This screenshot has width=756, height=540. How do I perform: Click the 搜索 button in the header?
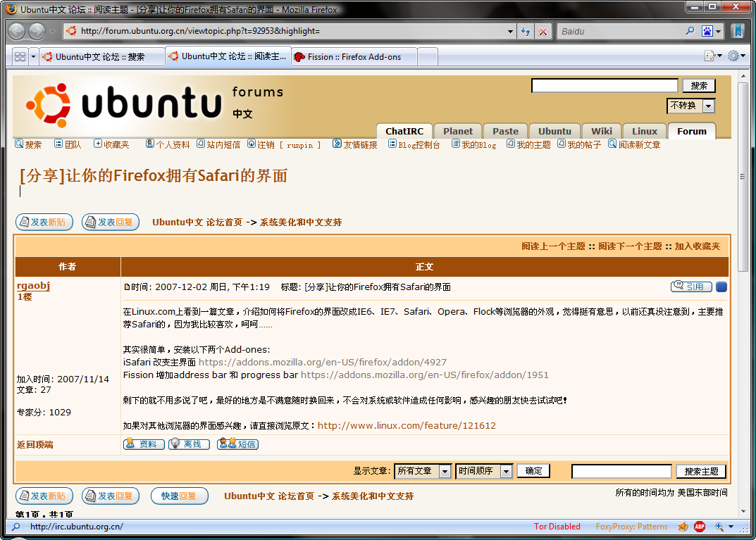(699, 86)
